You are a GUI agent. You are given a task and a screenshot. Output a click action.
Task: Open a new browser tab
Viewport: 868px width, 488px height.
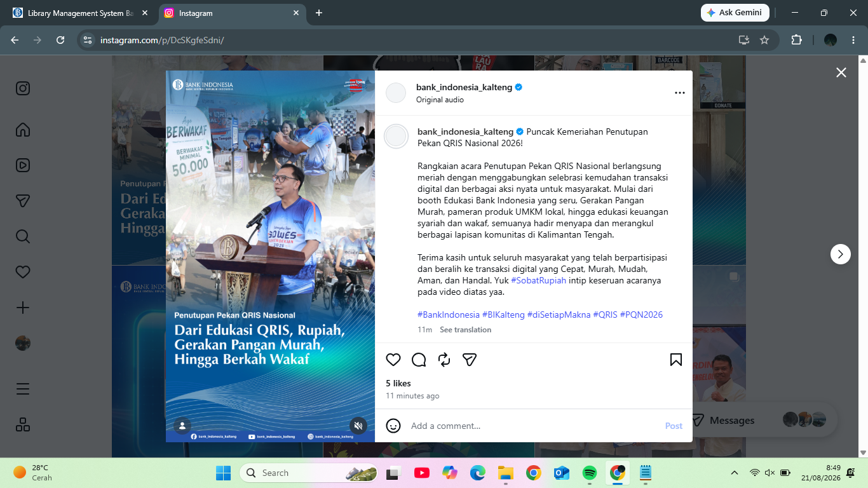pyautogui.click(x=319, y=13)
